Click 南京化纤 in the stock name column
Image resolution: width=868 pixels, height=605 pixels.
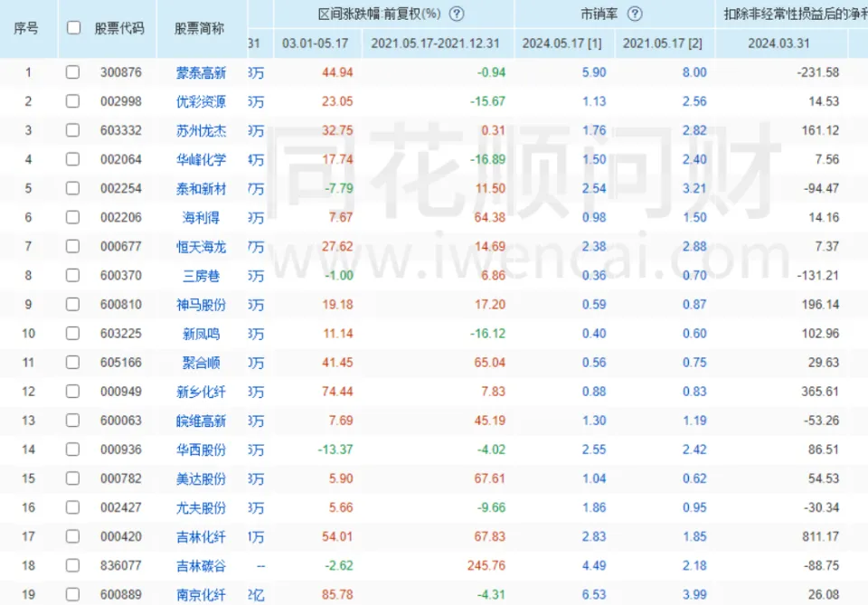(x=201, y=595)
